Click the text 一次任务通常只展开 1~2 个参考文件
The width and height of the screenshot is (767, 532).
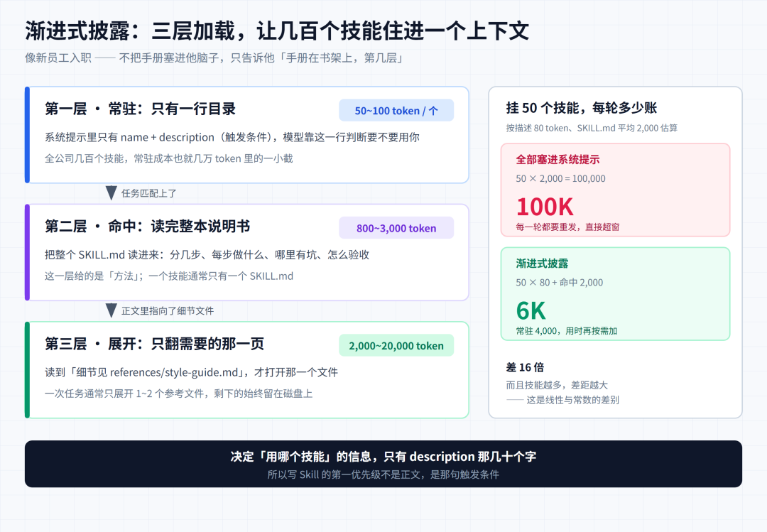click(178, 393)
